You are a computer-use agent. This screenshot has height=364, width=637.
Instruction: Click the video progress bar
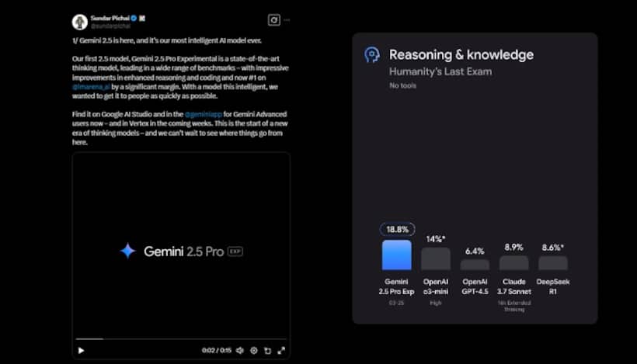(181, 338)
